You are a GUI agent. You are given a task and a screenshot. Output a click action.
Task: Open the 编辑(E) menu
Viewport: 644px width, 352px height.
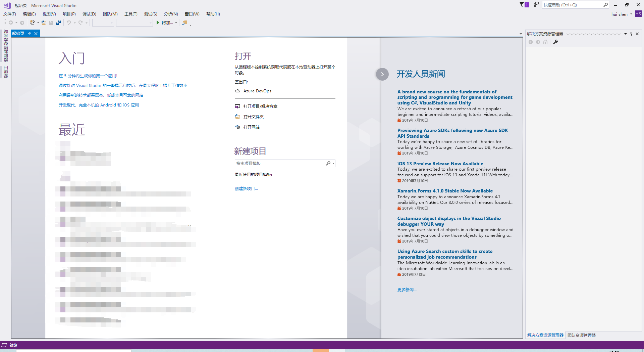pos(29,14)
